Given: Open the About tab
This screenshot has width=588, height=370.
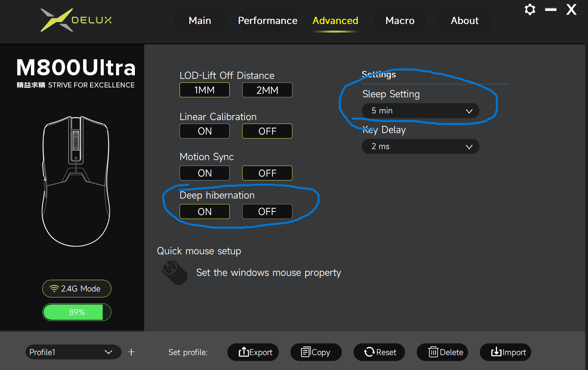Looking at the screenshot, I should [x=465, y=20].
